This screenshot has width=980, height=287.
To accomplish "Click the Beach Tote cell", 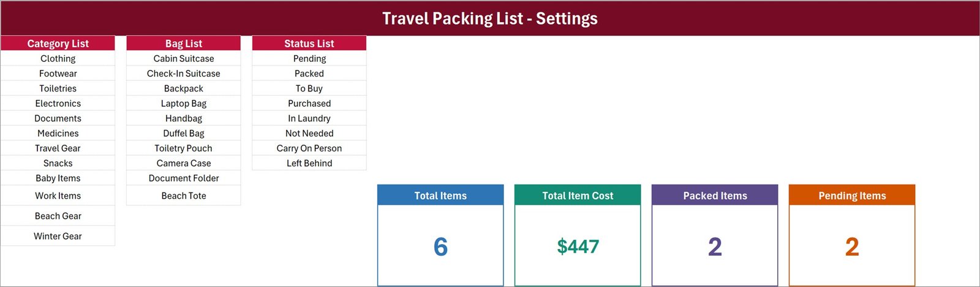I will 184,196.
